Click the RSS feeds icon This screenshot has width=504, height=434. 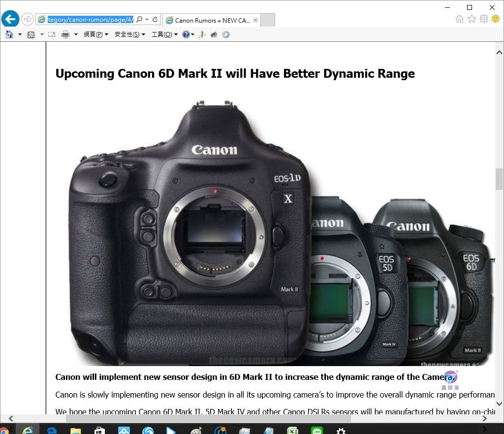(31, 35)
